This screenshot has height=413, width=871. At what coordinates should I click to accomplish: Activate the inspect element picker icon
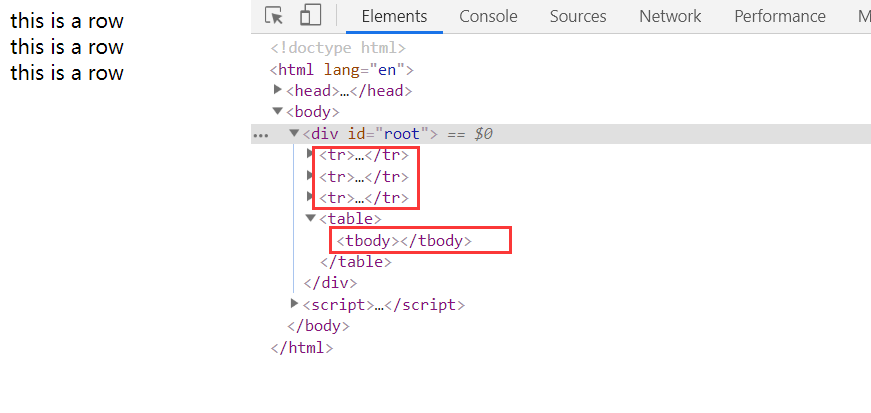coord(274,16)
